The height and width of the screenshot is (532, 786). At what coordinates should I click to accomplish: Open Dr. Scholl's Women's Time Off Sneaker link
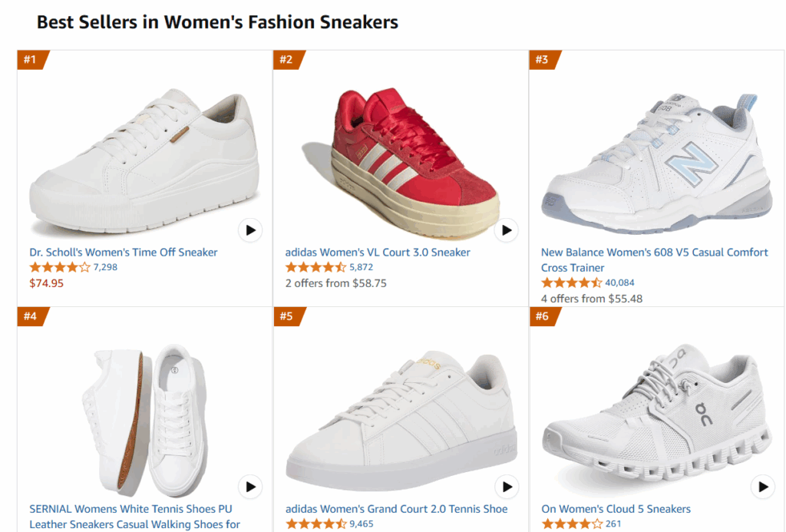click(x=124, y=253)
